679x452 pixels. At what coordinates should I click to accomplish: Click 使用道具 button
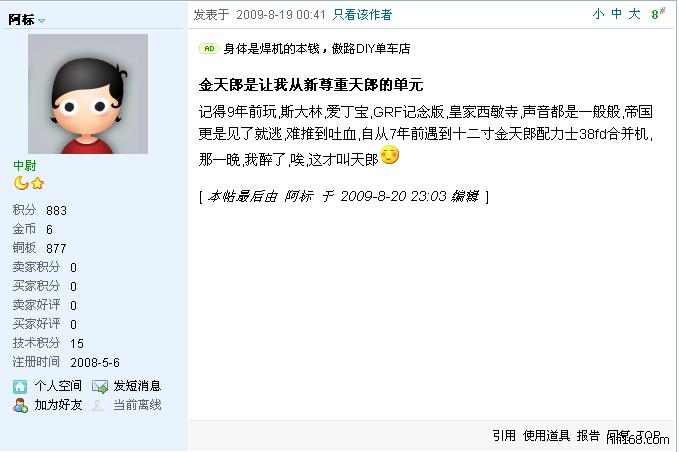coord(546,436)
